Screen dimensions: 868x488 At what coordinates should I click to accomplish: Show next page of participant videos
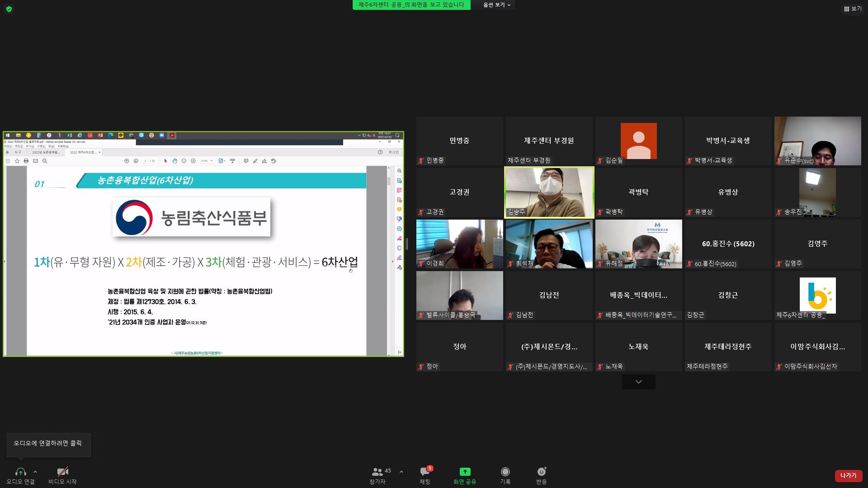tap(638, 382)
